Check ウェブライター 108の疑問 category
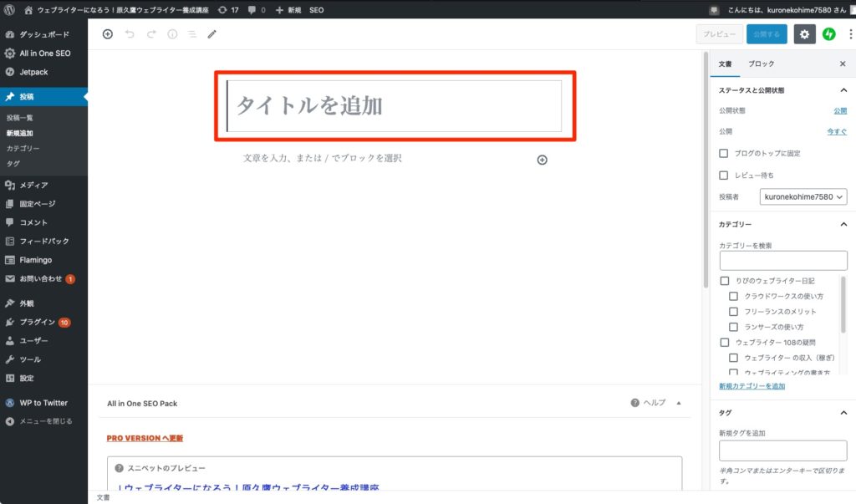856x504 pixels. click(725, 343)
